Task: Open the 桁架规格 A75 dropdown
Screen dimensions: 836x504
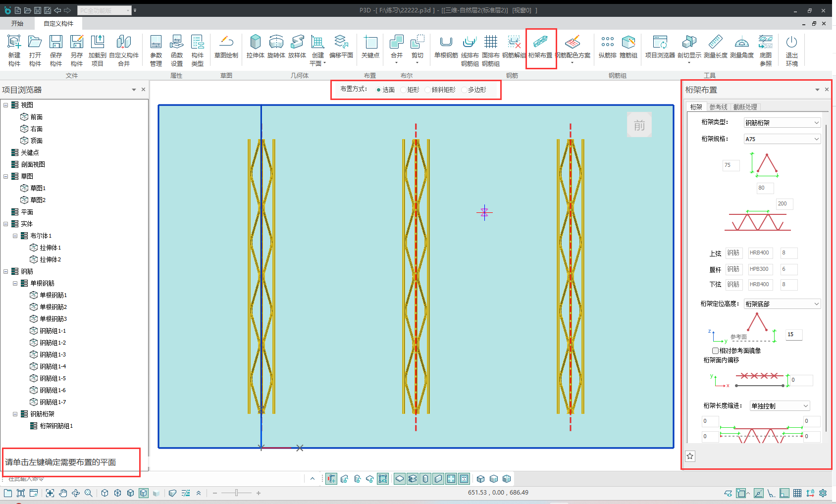Action: pos(782,139)
